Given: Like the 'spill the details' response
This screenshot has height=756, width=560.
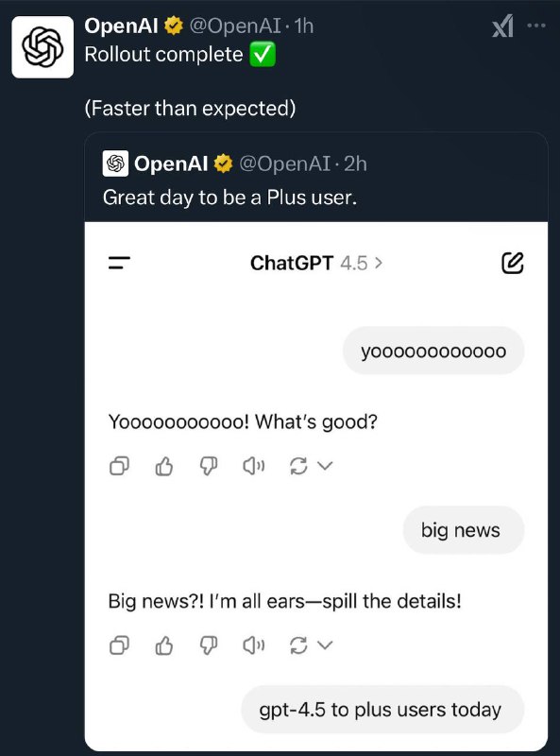Looking at the screenshot, I should click(164, 645).
